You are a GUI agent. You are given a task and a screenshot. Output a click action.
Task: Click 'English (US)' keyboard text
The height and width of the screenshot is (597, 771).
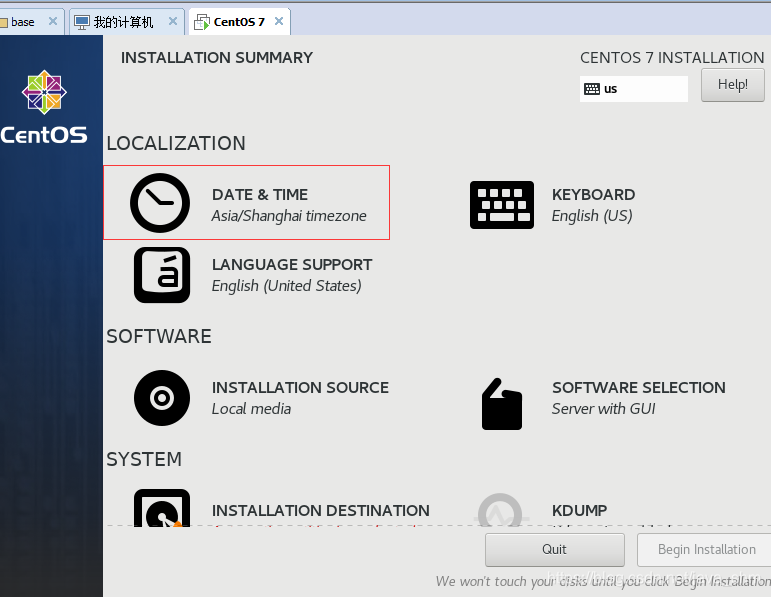(x=592, y=216)
